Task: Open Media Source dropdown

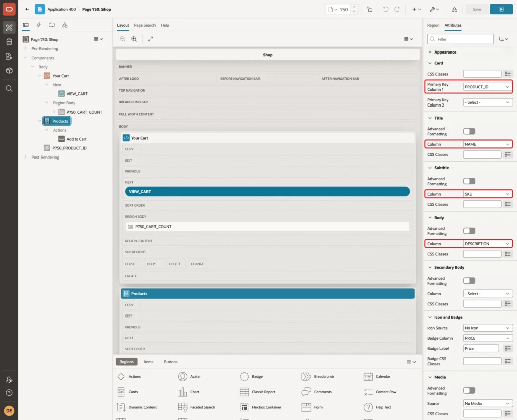Action: pyautogui.click(x=488, y=403)
